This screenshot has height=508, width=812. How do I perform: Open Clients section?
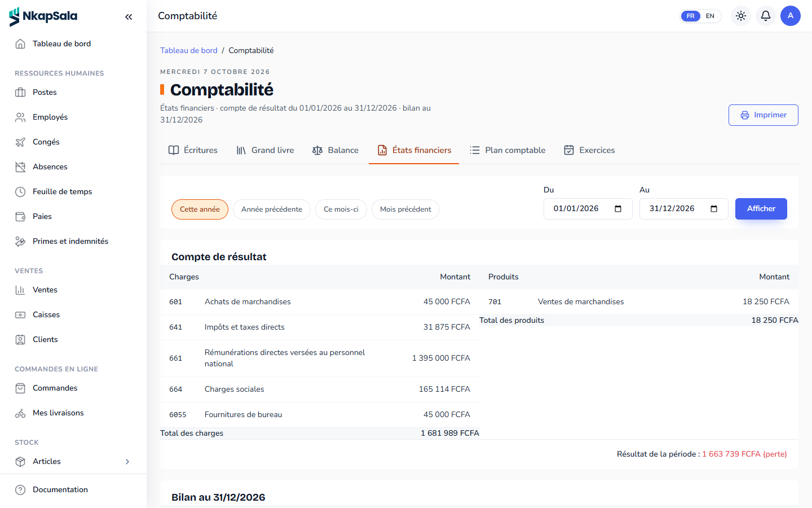(73, 339)
